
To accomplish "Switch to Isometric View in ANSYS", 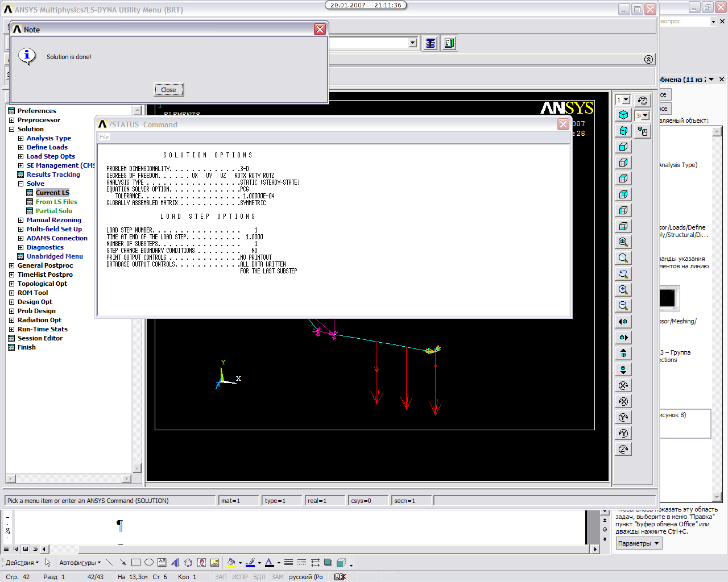I will point(623,115).
